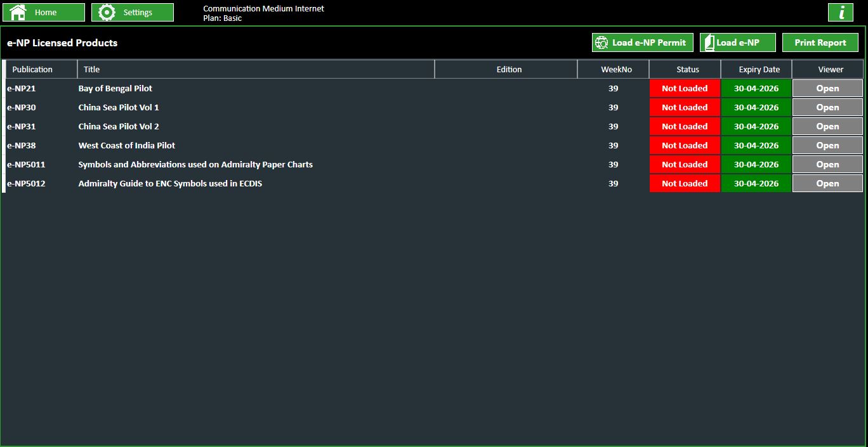Click the expiry date cell for e-NP21
868x447 pixels.
coord(756,88)
